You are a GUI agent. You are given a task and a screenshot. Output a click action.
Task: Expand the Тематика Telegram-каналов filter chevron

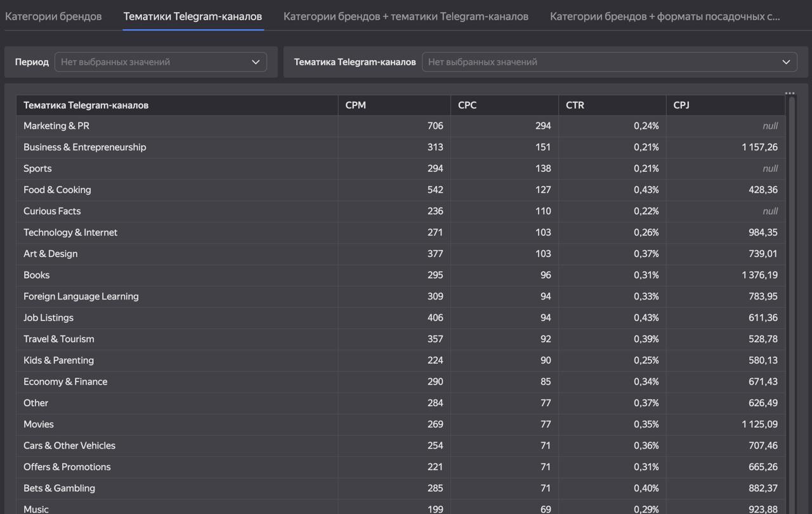(x=787, y=62)
